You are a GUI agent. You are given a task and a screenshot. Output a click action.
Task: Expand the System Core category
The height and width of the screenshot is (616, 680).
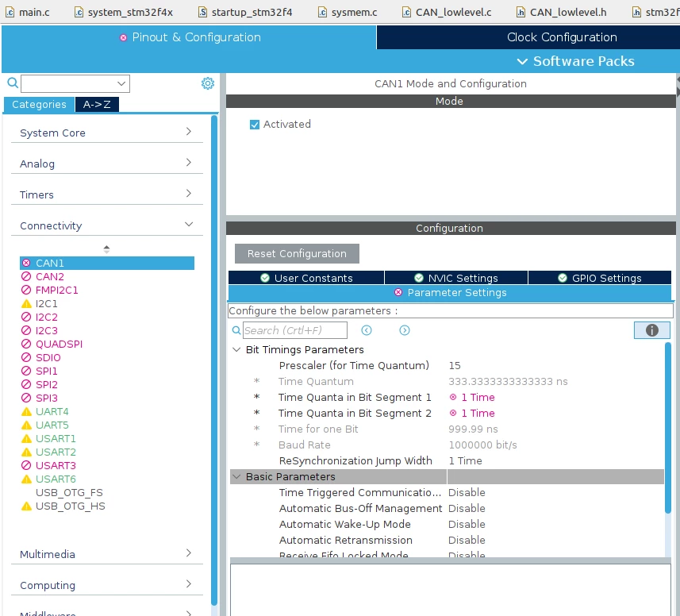(106, 133)
